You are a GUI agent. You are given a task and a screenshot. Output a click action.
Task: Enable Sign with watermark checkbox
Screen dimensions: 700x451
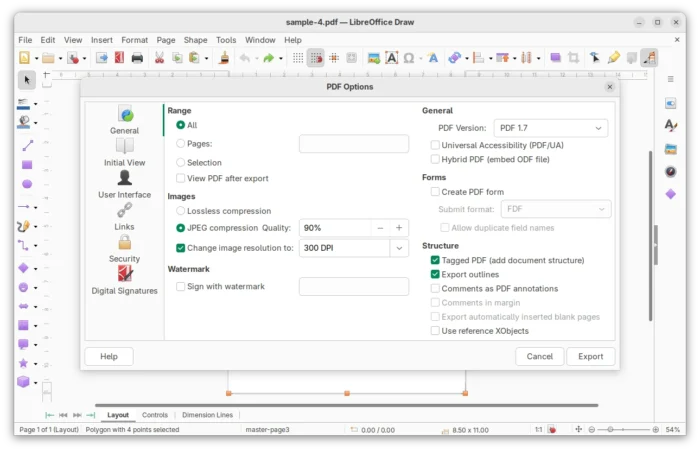(180, 286)
